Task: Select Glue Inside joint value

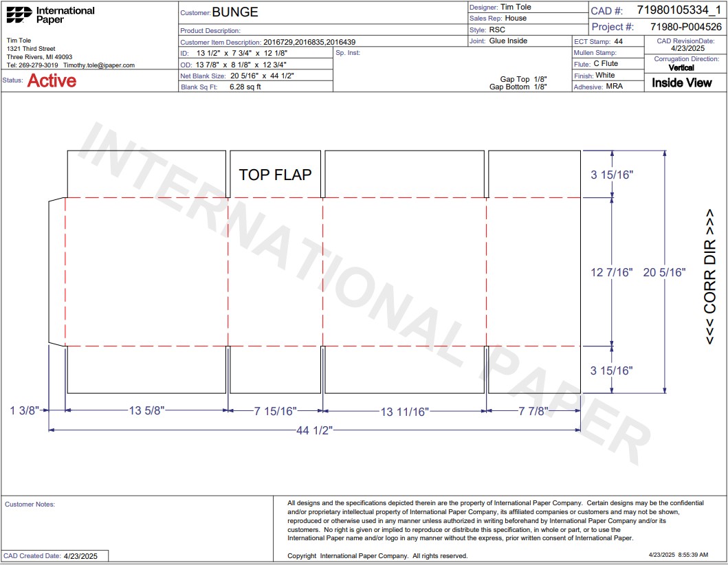Action: [508, 41]
